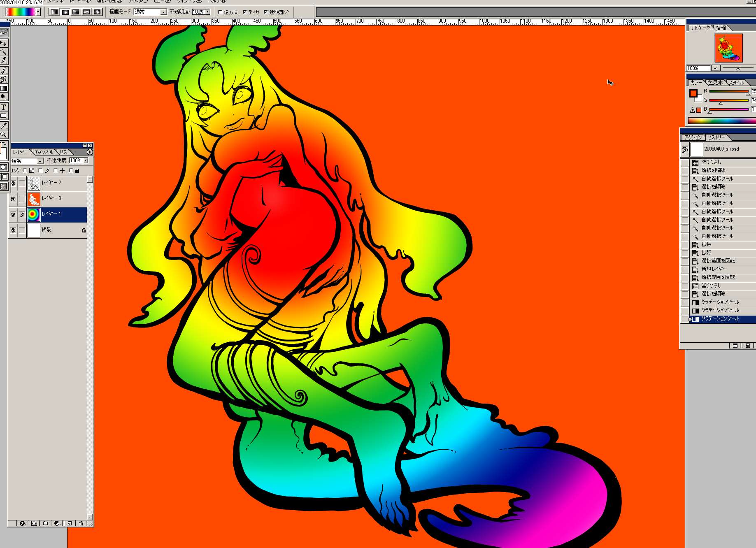
Task: Select the diamond gradient style icon
Action: (x=97, y=12)
